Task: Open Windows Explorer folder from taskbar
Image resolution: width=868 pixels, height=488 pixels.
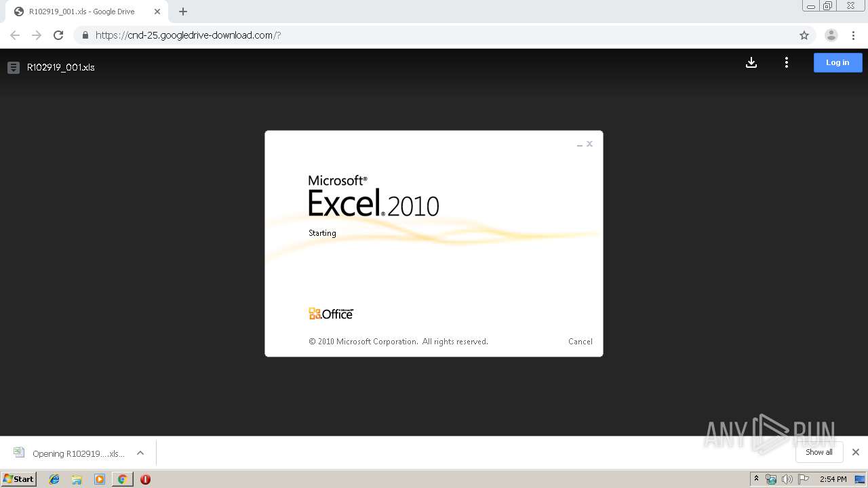Action: tap(77, 479)
